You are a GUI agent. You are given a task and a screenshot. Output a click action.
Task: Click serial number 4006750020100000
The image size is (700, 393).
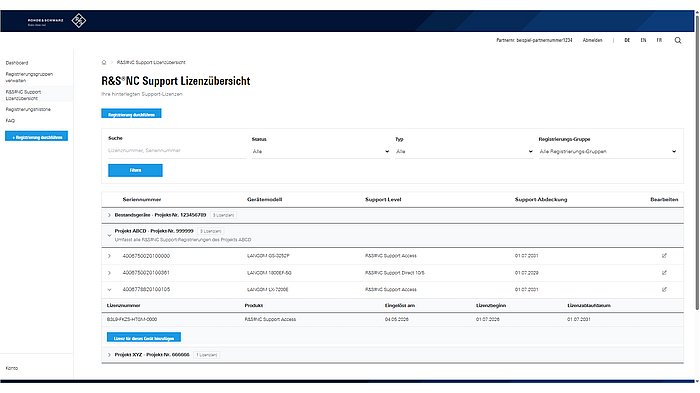point(146,256)
